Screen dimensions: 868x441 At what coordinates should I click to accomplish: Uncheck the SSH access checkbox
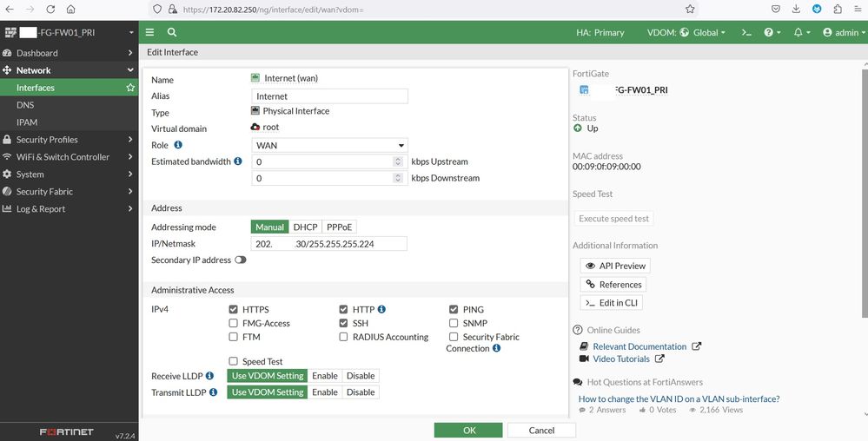pyautogui.click(x=344, y=323)
